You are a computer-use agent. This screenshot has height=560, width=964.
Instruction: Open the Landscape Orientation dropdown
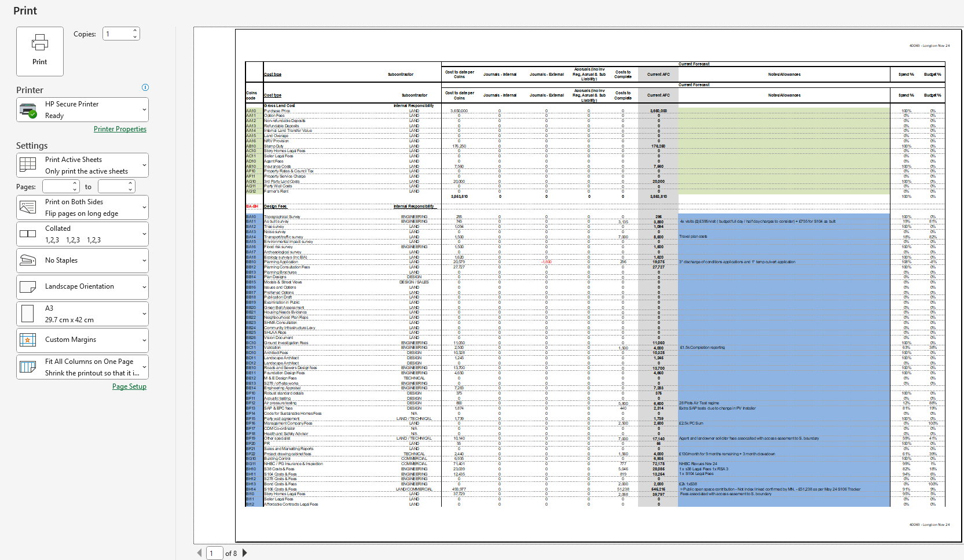pos(83,286)
